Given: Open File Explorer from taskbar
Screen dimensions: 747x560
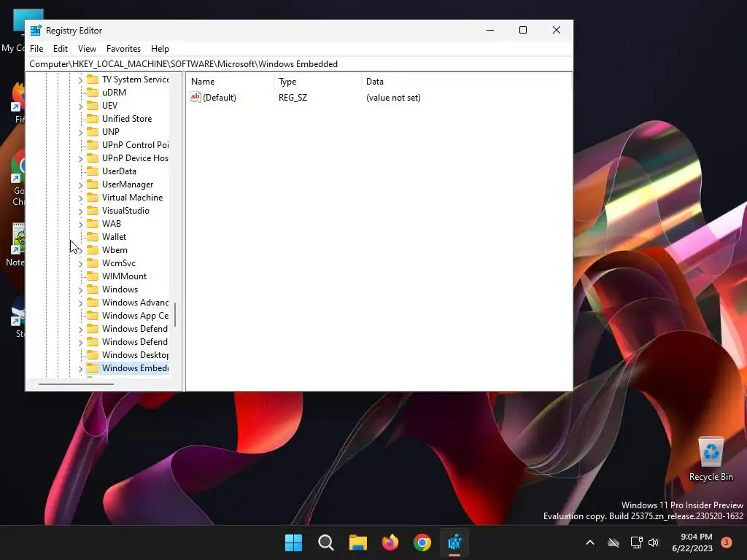Looking at the screenshot, I should 357,542.
